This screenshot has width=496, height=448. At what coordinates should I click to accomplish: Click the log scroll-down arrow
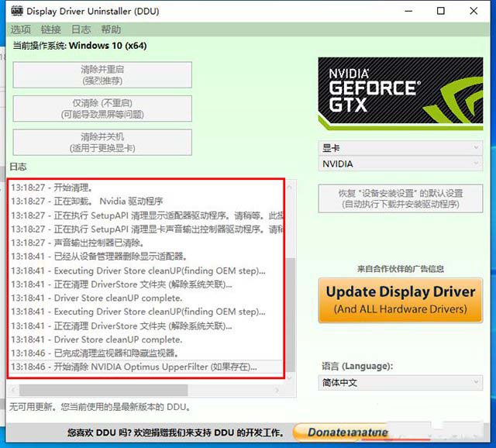(290, 377)
